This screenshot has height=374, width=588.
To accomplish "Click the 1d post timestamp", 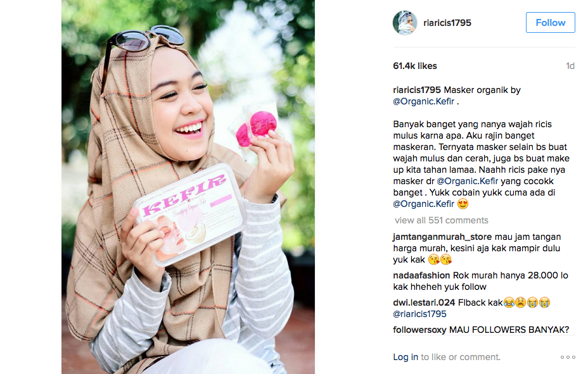I will [570, 66].
